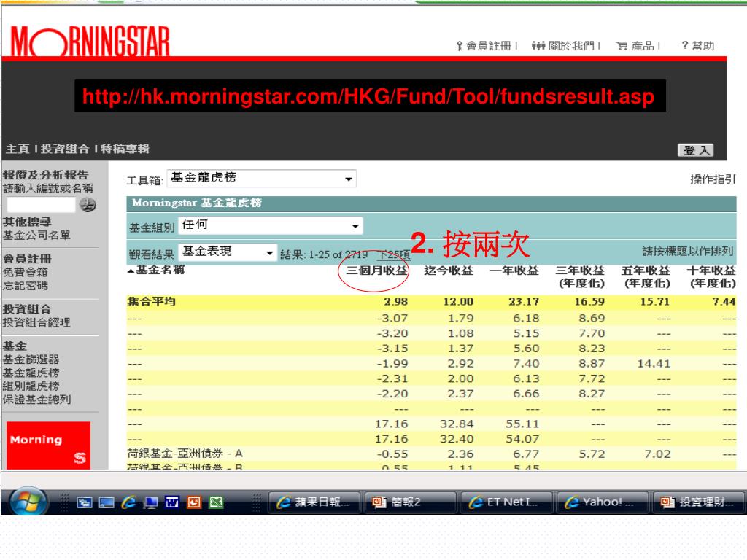Click the 登入 login button
The height and width of the screenshot is (560, 747).
pos(695,150)
